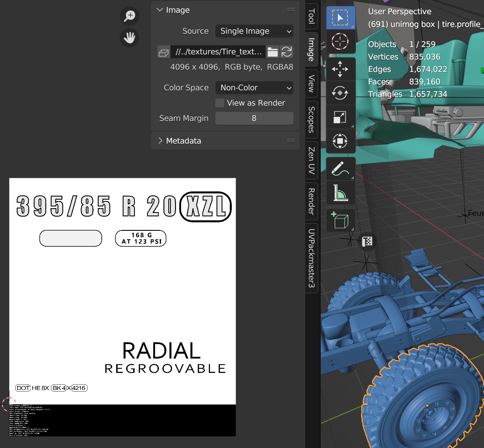Click the pan hand icon

click(130, 37)
